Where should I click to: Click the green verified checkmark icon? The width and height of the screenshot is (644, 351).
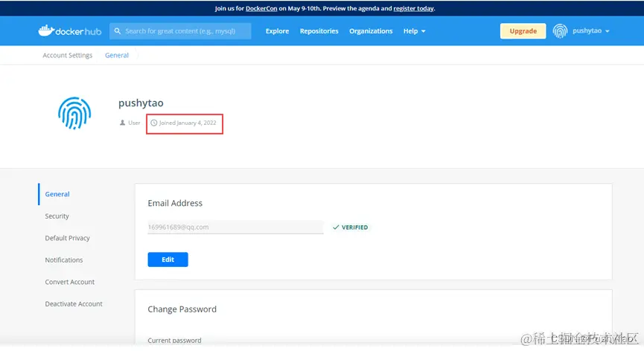pos(336,227)
